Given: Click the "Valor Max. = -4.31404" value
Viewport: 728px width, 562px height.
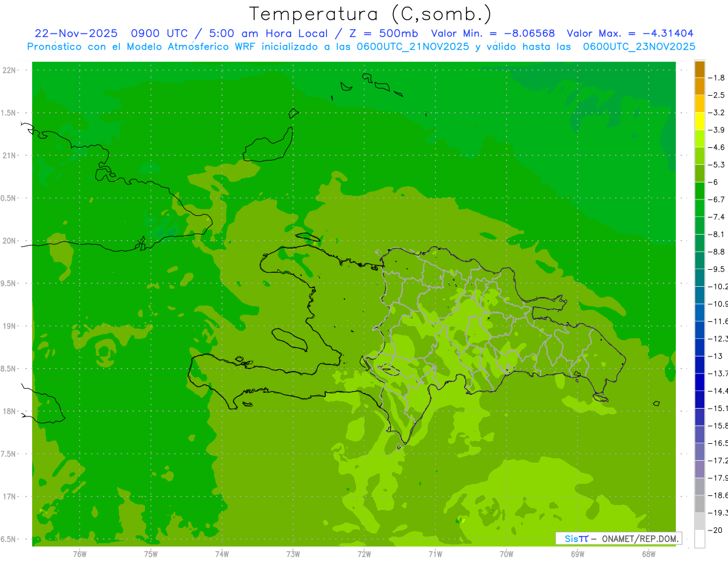Looking at the screenshot, I should 630,33.
